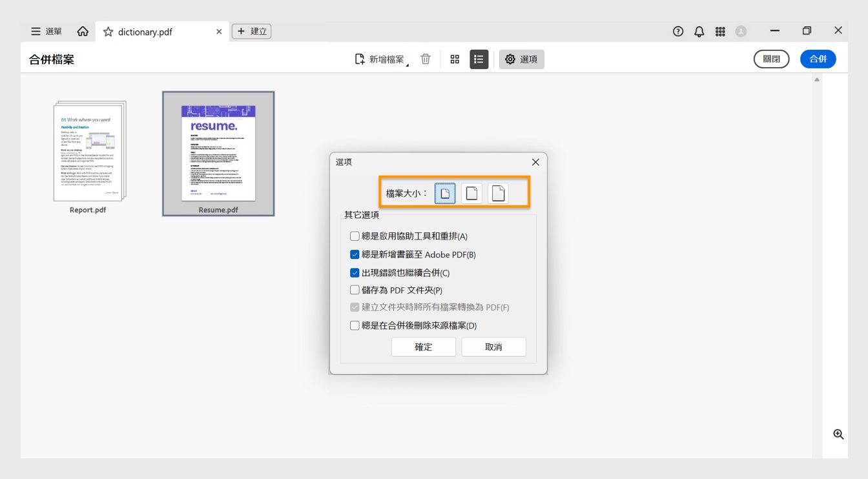The height and width of the screenshot is (479, 868).
Task: Click the zoom magnifier icon
Action: (838, 434)
